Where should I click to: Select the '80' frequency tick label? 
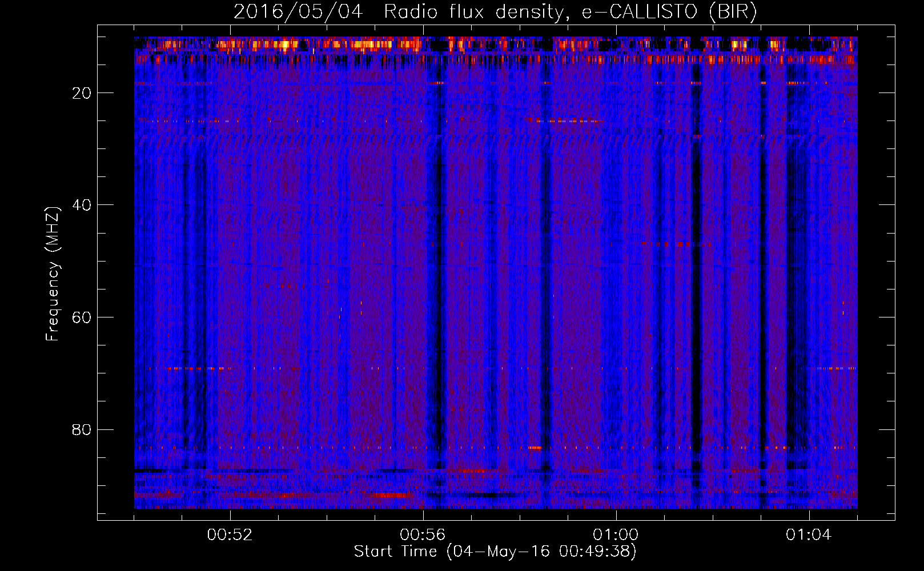point(82,429)
